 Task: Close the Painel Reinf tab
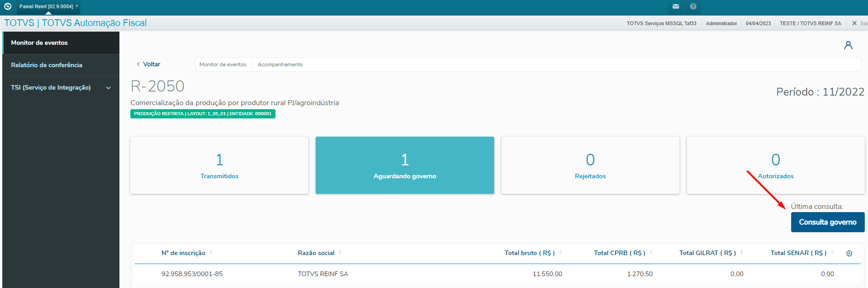click(x=77, y=6)
